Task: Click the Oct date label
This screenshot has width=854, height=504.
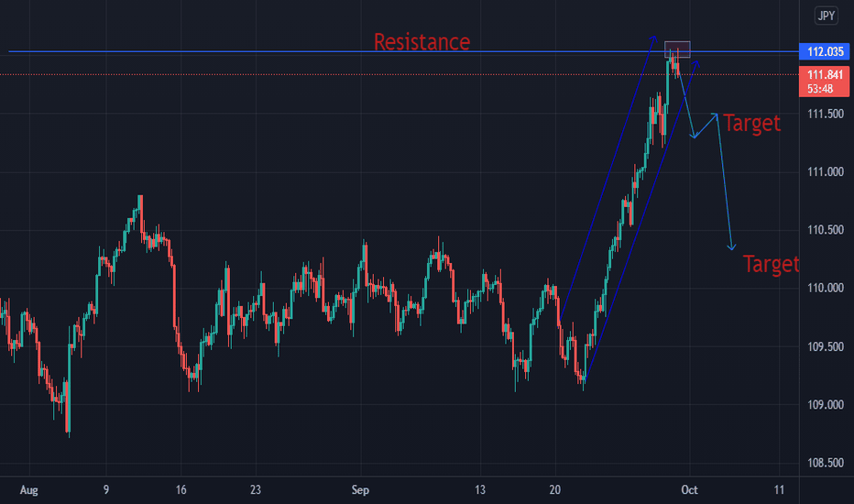Action: (689, 490)
